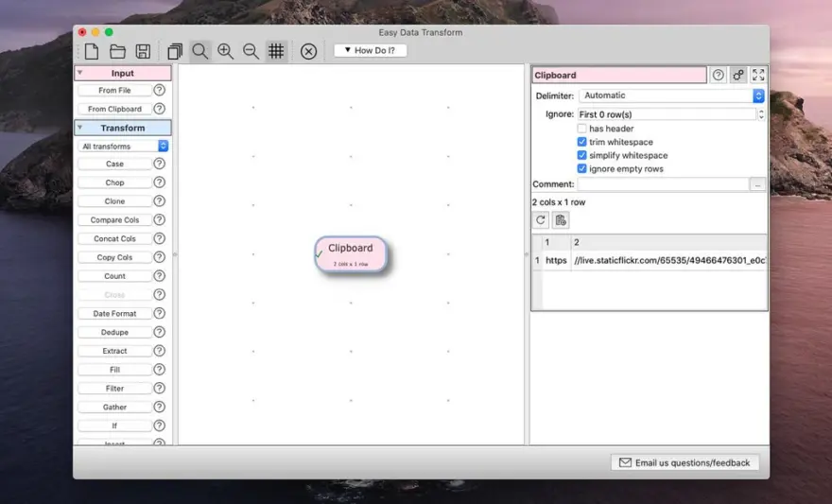Click the Copy Cols button
This screenshot has height=504, width=832.
114,257
